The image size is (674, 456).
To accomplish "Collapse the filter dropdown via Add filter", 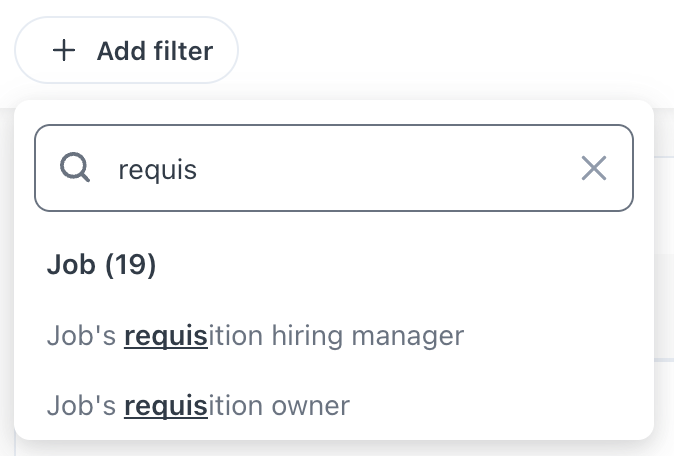I will tap(127, 51).
